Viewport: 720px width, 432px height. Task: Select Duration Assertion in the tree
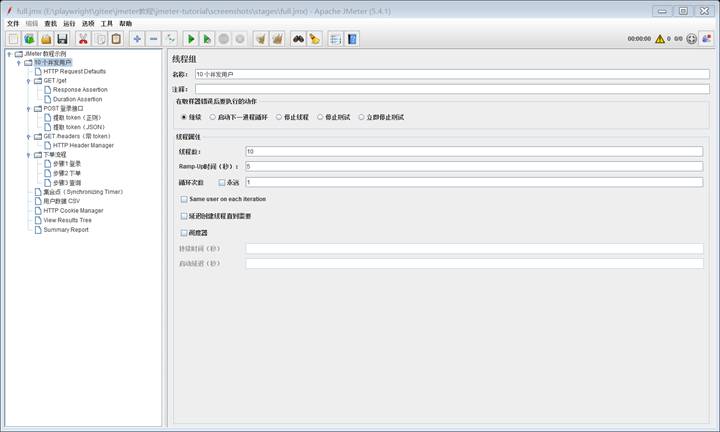point(78,99)
